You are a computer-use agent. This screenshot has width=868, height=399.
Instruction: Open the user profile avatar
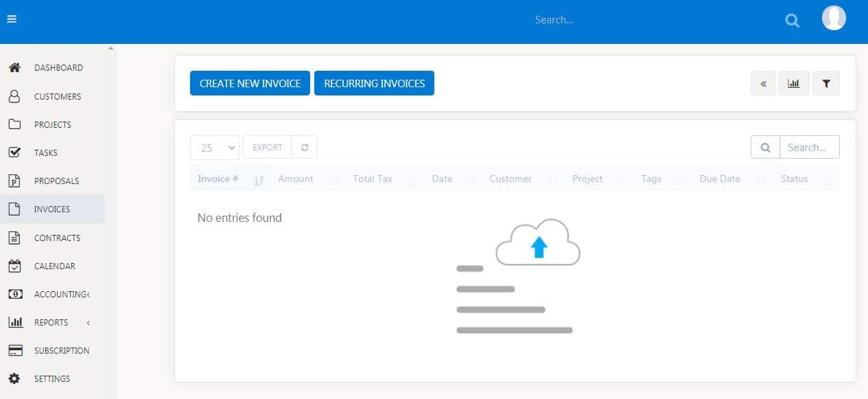point(834,19)
